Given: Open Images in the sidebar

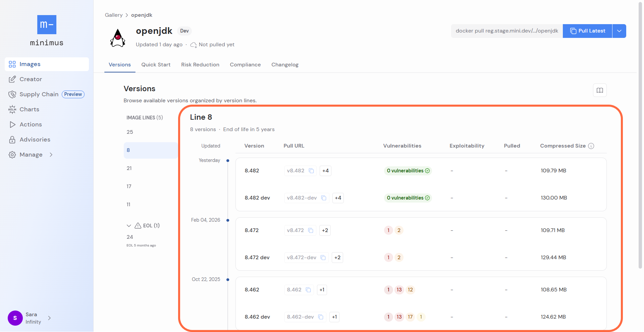Looking at the screenshot, I should click(x=47, y=64).
